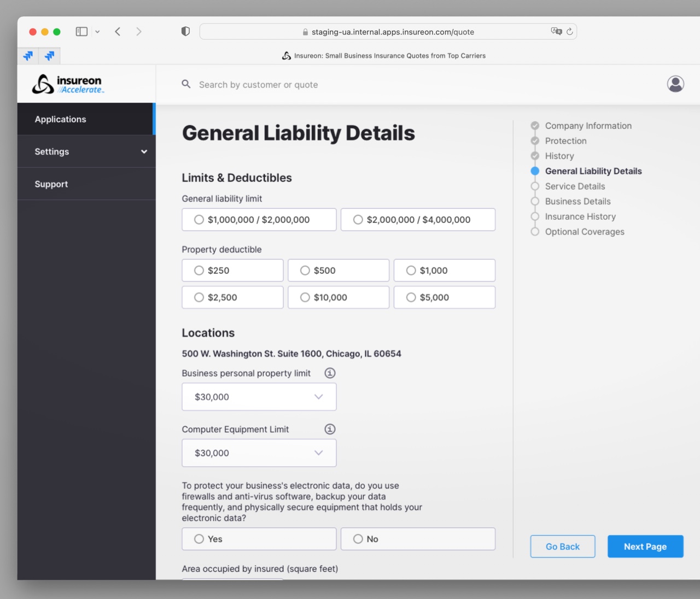This screenshot has width=700, height=599.
Task: Open Computer Equipment Limit dropdown
Action: click(x=259, y=453)
